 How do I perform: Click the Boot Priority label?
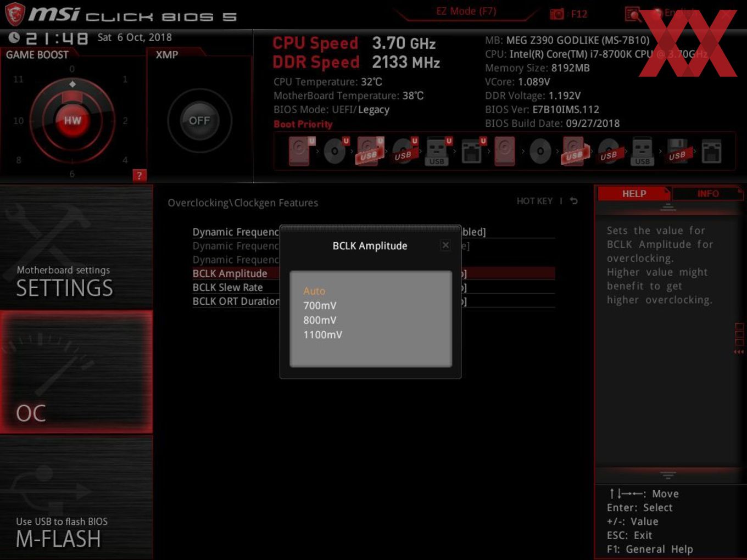coord(303,124)
